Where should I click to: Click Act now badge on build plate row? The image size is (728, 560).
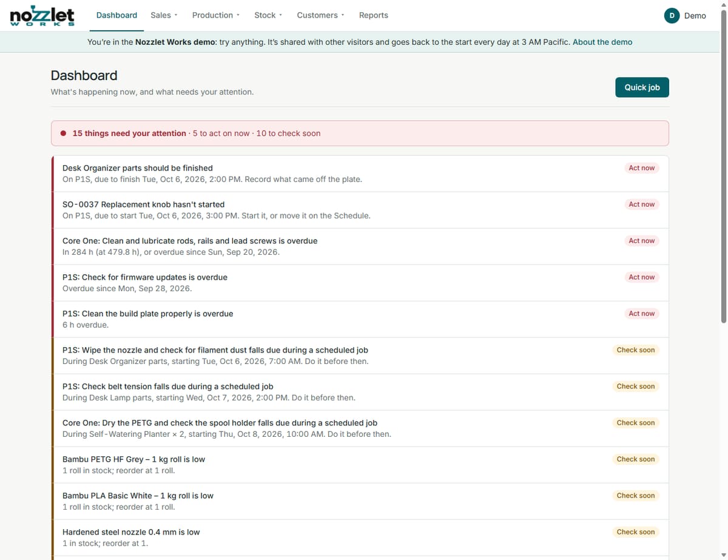(641, 314)
